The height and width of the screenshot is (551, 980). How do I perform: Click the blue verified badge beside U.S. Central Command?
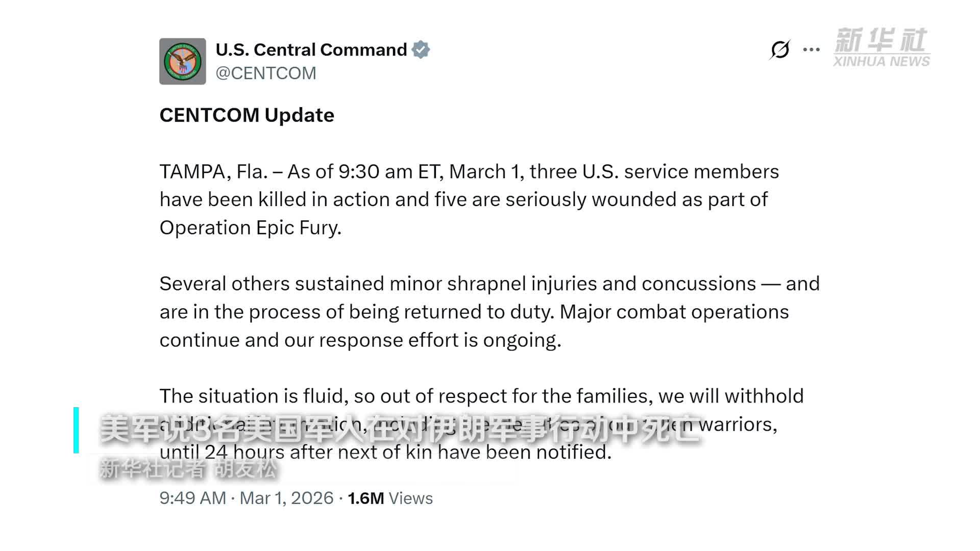[422, 49]
